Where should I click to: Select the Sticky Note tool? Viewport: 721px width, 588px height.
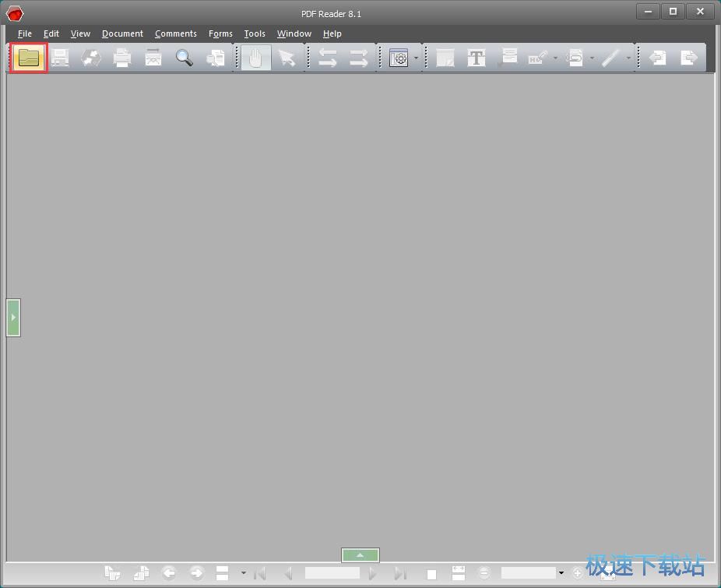(445, 58)
